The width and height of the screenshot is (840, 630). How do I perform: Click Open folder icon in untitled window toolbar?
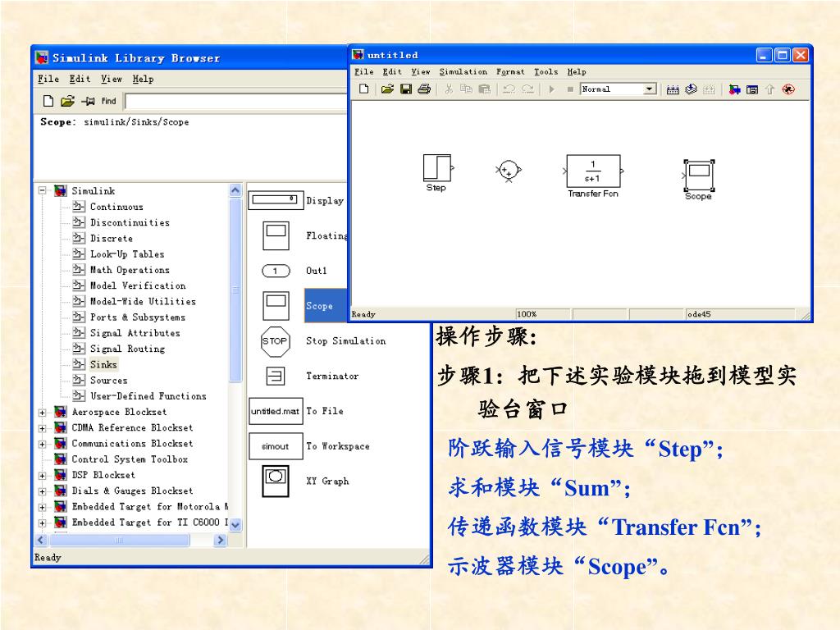pos(387,89)
